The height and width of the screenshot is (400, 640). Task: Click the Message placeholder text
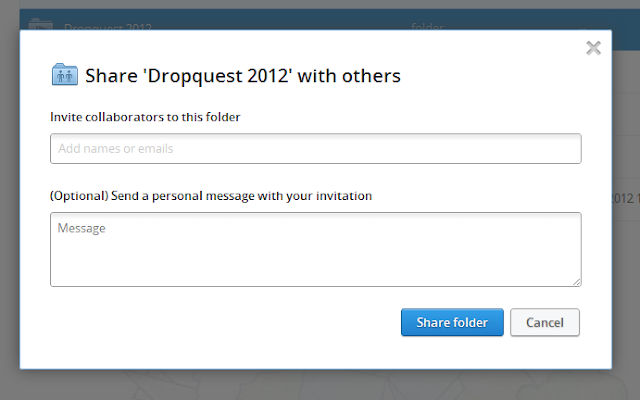(82, 228)
